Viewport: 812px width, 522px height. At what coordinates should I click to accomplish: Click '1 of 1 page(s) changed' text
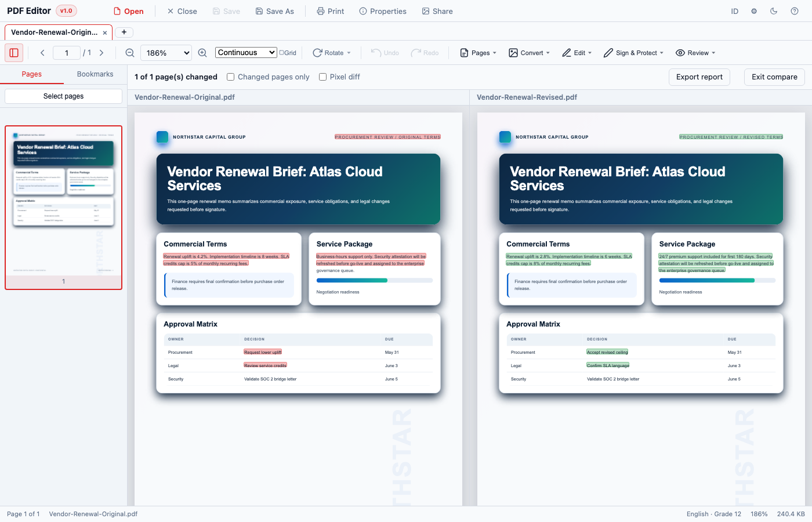[176, 77]
